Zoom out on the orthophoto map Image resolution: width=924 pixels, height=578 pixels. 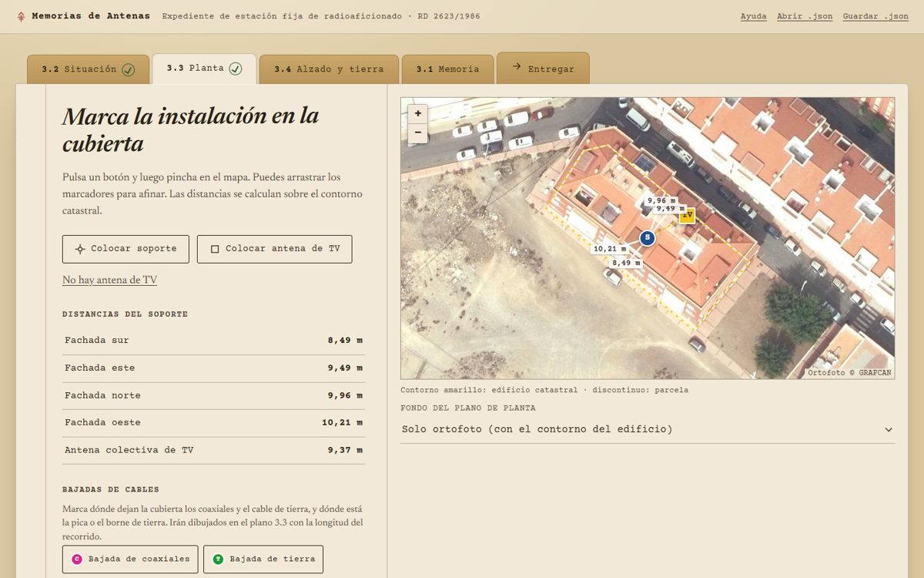click(417, 133)
